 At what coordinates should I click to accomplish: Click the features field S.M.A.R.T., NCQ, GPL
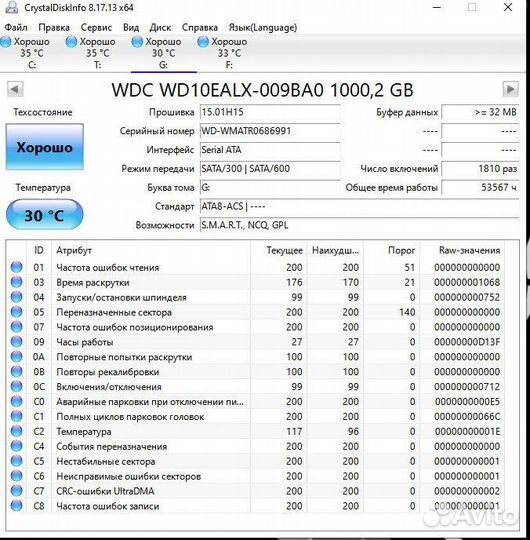pos(359,225)
